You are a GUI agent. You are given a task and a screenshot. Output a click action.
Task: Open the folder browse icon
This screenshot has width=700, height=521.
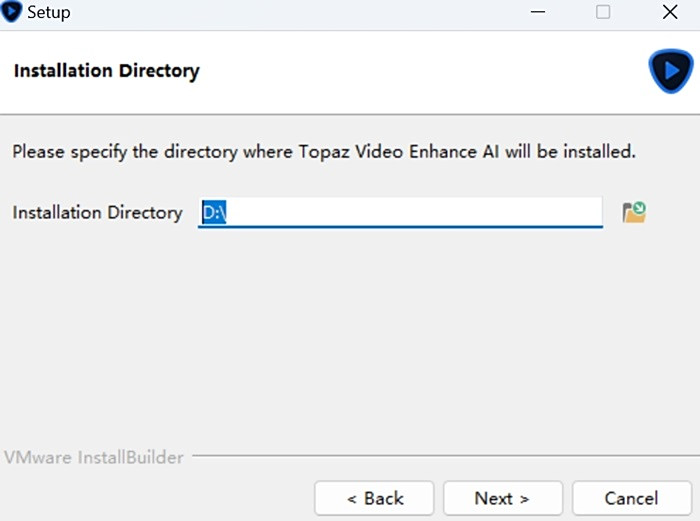pyautogui.click(x=634, y=212)
